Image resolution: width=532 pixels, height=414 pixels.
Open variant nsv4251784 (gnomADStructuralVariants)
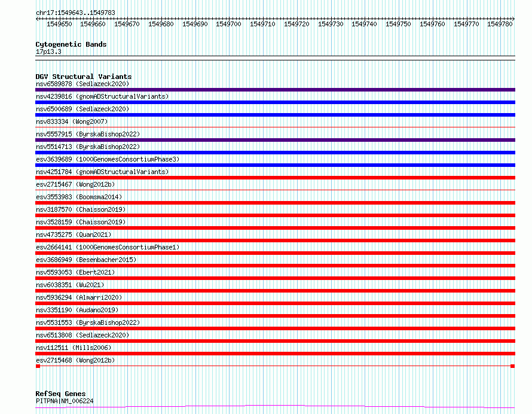[102, 172]
